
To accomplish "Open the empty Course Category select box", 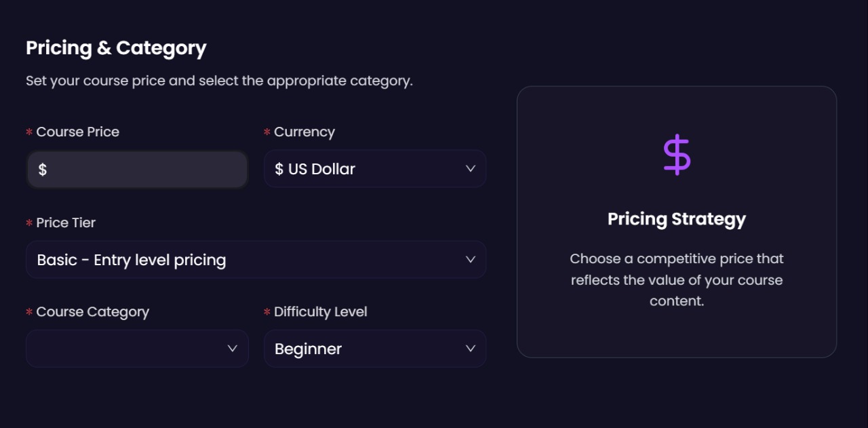I will (129, 349).
